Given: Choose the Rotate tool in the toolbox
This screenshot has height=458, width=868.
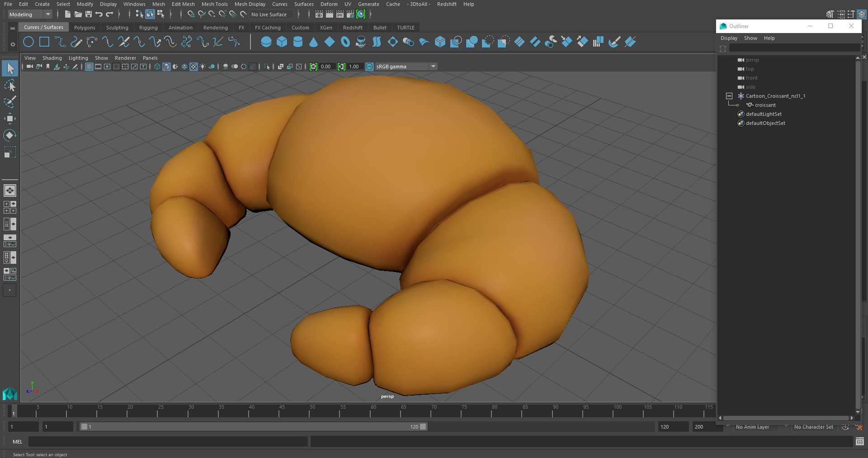Looking at the screenshot, I should 10,135.
